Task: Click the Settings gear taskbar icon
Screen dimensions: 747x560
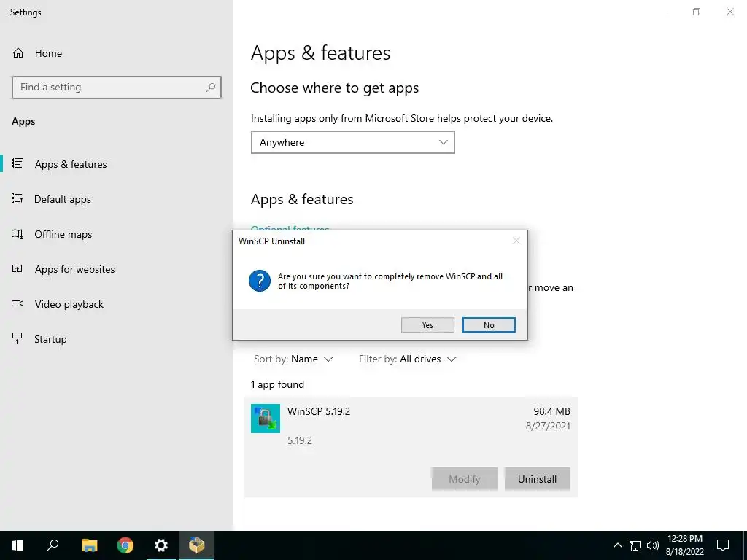Action: (x=161, y=545)
